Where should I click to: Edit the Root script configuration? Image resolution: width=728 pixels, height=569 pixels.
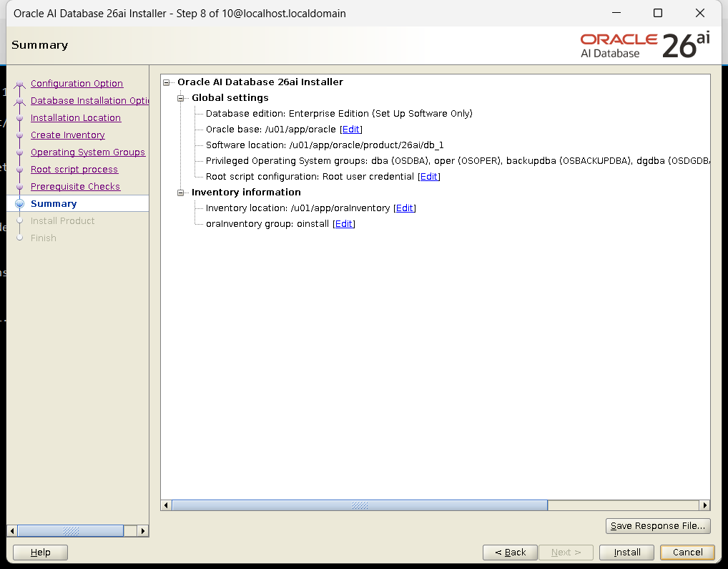click(428, 177)
